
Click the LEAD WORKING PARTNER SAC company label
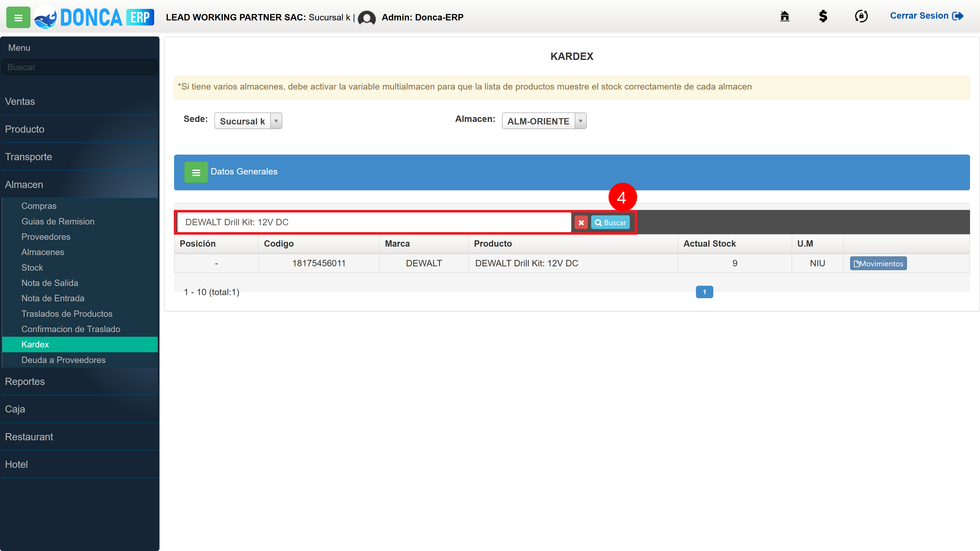(236, 17)
